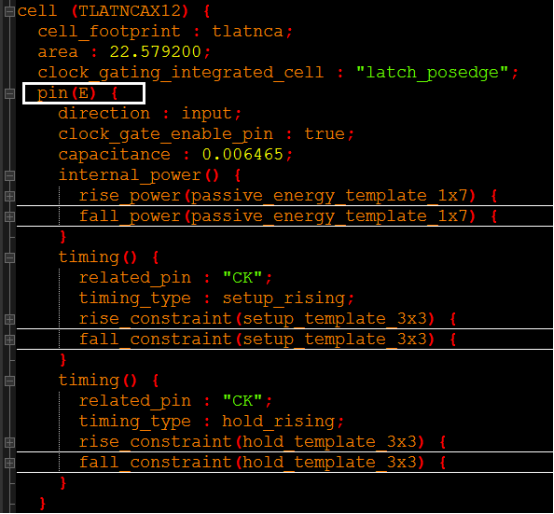
Task: Click the hold_rising timing_type value
Action: click(x=278, y=421)
